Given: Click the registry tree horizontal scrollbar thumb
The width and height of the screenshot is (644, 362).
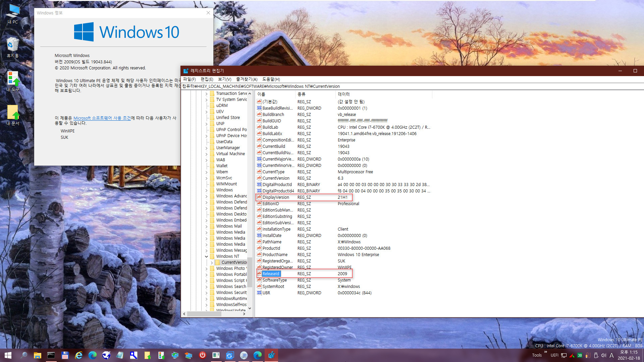Looking at the screenshot, I should point(204,314).
